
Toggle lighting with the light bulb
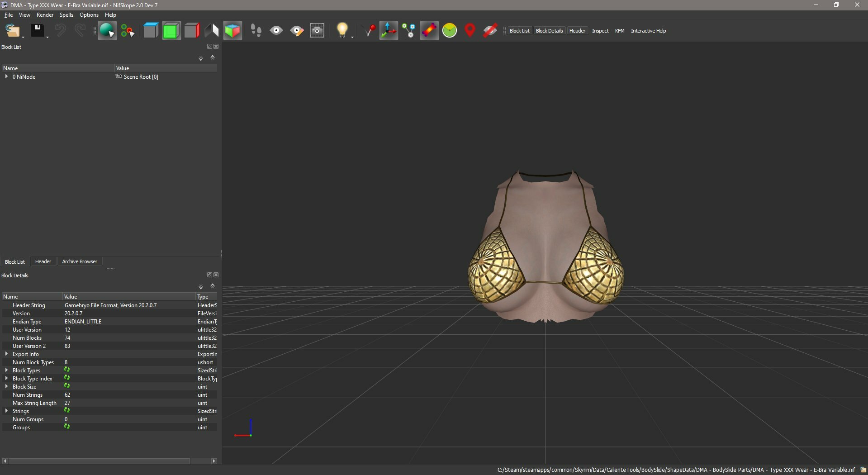342,30
